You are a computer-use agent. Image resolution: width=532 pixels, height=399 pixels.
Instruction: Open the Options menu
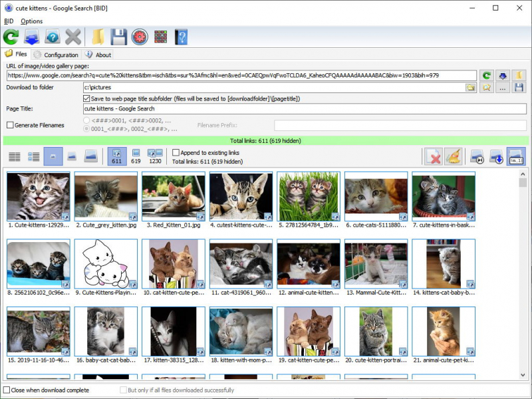click(31, 21)
